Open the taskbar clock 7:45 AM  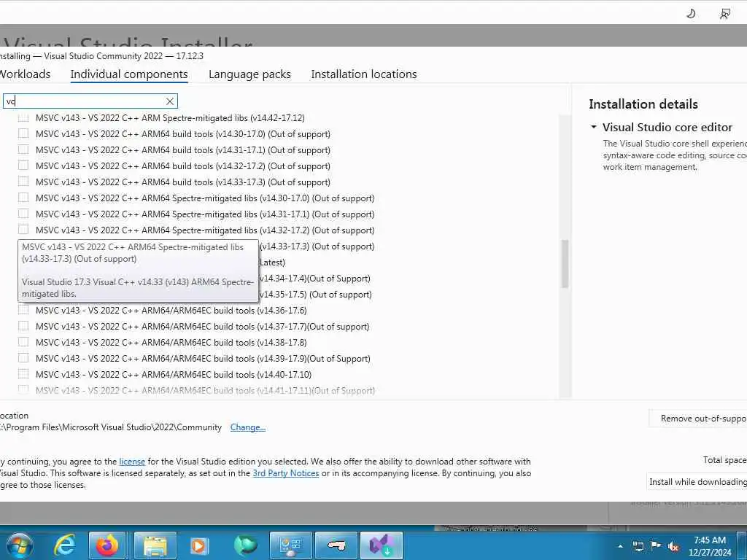tap(709, 546)
